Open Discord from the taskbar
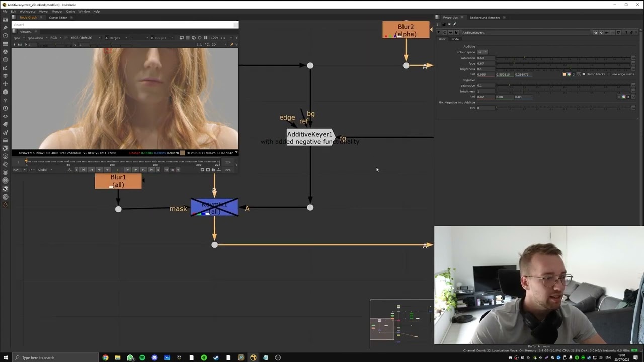The image size is (644, 362). tap(154, 357)
